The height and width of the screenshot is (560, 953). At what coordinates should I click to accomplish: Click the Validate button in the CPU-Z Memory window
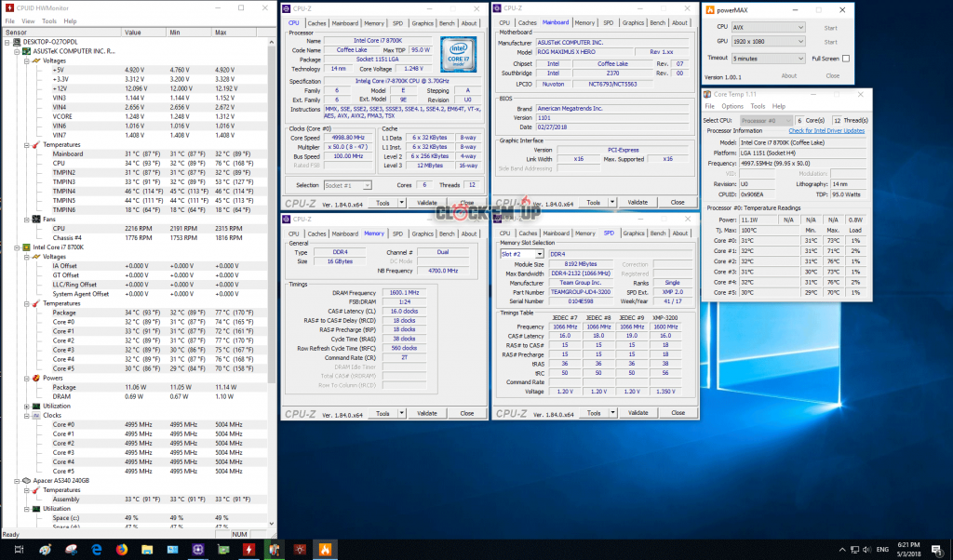click(426, 413)
